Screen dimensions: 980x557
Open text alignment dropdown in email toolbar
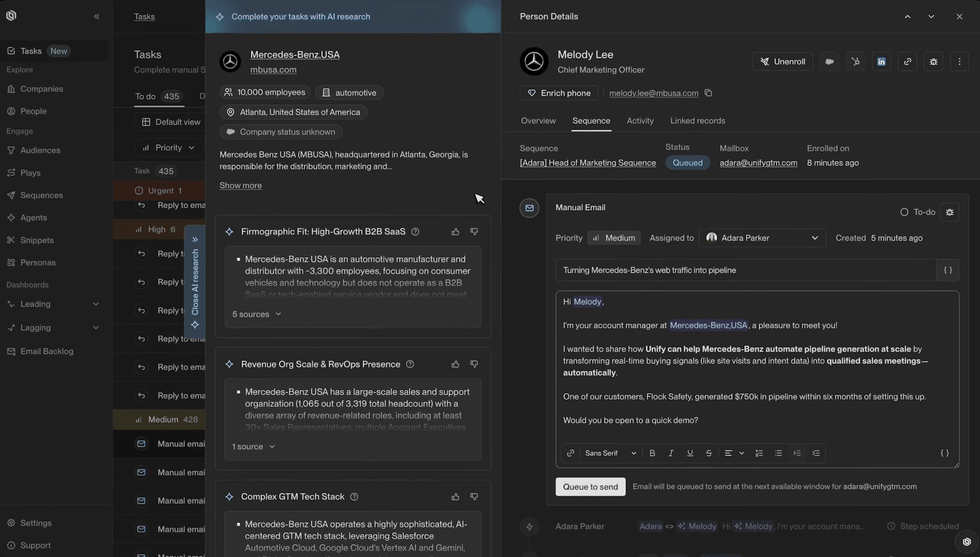coord(734,453)
